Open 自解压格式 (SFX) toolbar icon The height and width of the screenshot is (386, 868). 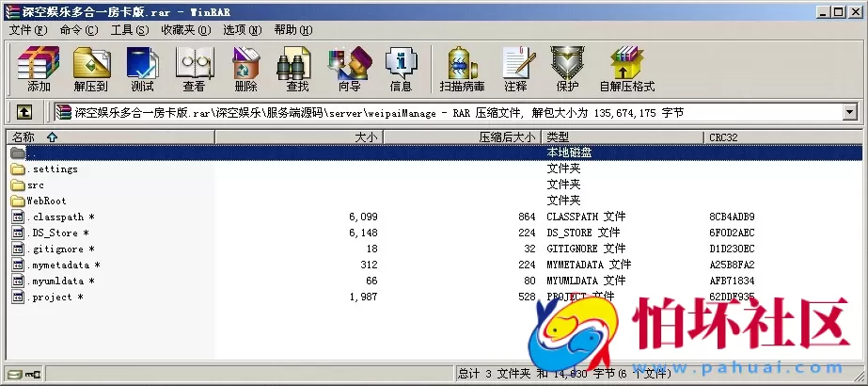pyautogui.click(x=626, y=69)
